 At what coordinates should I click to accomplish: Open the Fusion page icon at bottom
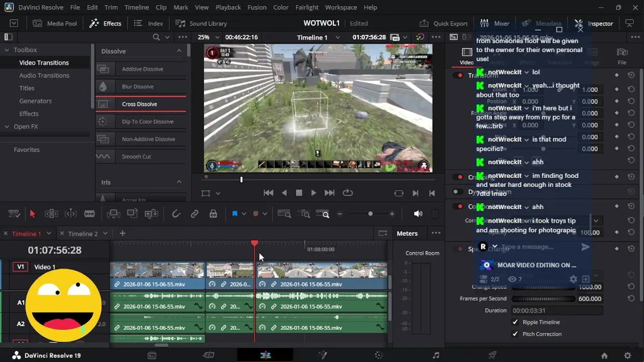323,355
